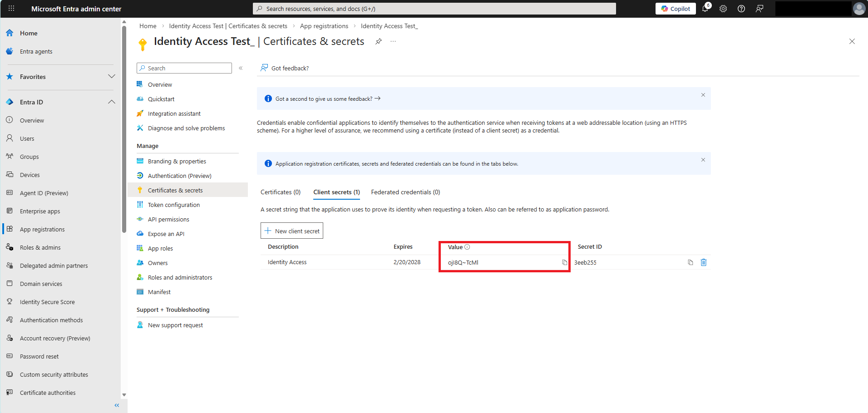Image resolution: width=868 pixels, height=413 pixels.
Task: Copy the Secret ID 3eeb255
Action: click(690, 262)
